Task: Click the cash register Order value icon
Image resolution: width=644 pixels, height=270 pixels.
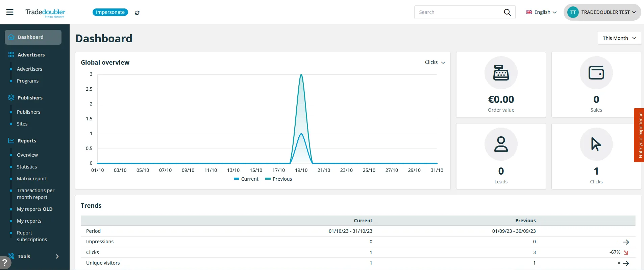Action: pos(501,73)
